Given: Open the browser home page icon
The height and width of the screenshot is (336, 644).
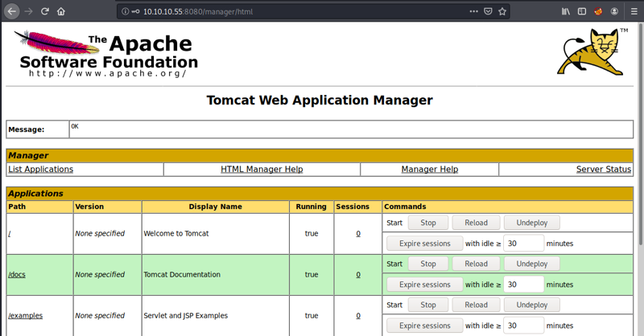Looking at the screenshot, I should point(61,11).
